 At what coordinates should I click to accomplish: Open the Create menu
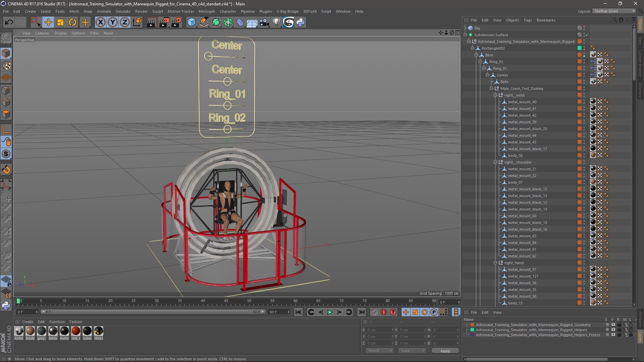click(x=30, y=11)
